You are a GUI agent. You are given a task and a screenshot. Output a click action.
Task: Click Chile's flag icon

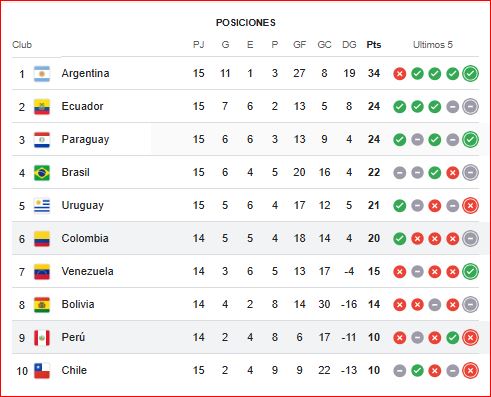coord(42,371)
